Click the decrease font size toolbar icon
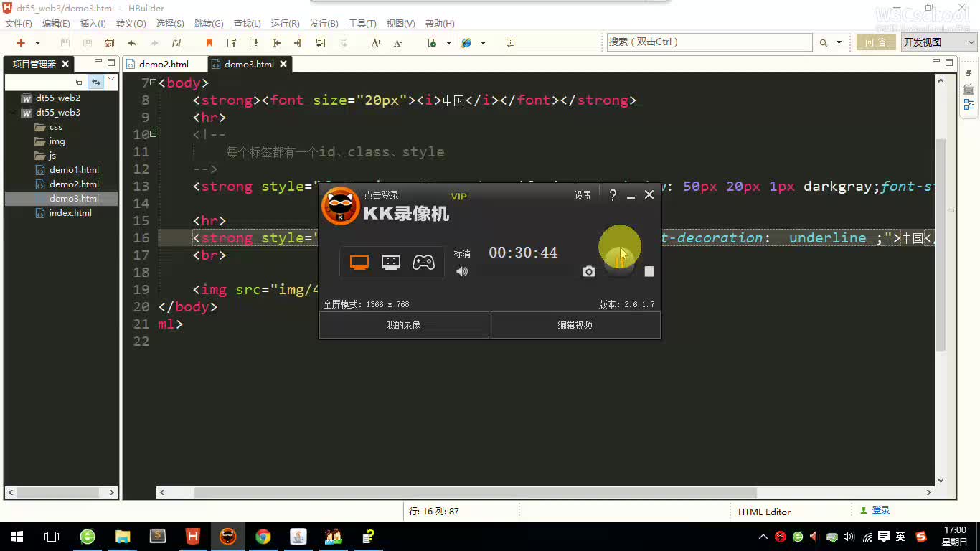980x551 pixels. (397, 43)
